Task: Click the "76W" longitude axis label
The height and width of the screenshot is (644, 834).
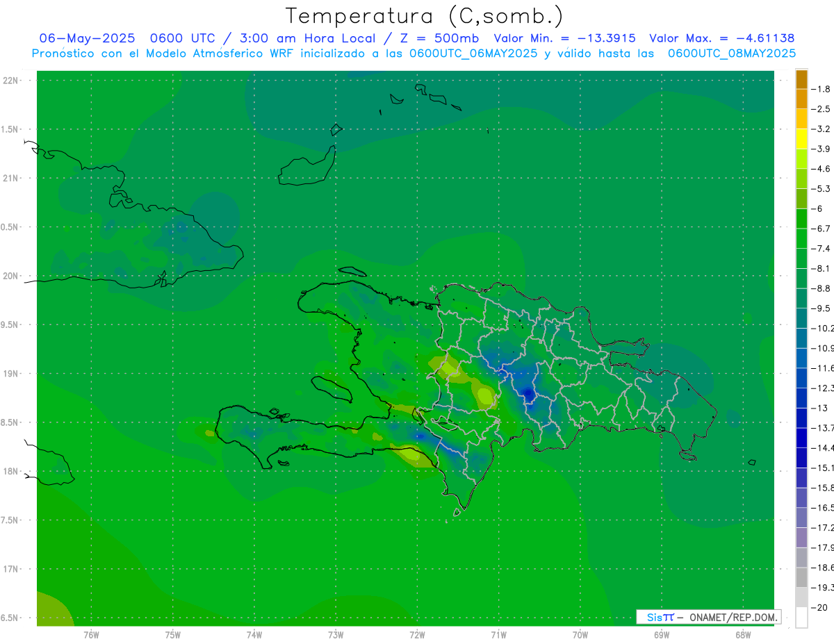Action: tap(91, 634)
